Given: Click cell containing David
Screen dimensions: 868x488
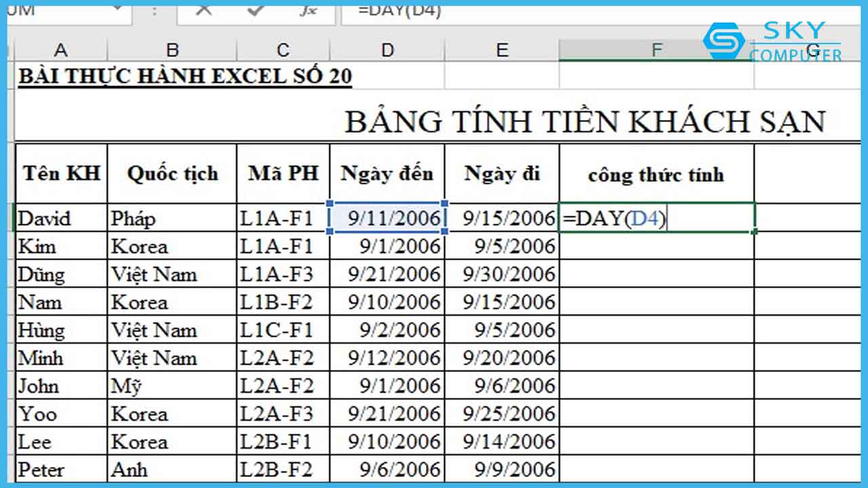Looking at the screenshot, I should [x=61, y=218].
